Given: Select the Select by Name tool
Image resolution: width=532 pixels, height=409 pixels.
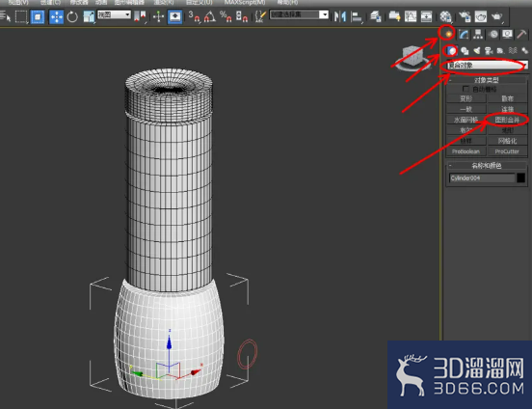Looking at the screenshot, I should click(5, 16).
